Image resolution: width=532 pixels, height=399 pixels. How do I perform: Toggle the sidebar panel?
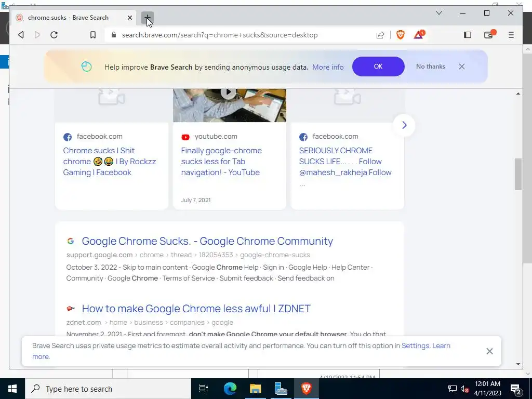point(468,35)
